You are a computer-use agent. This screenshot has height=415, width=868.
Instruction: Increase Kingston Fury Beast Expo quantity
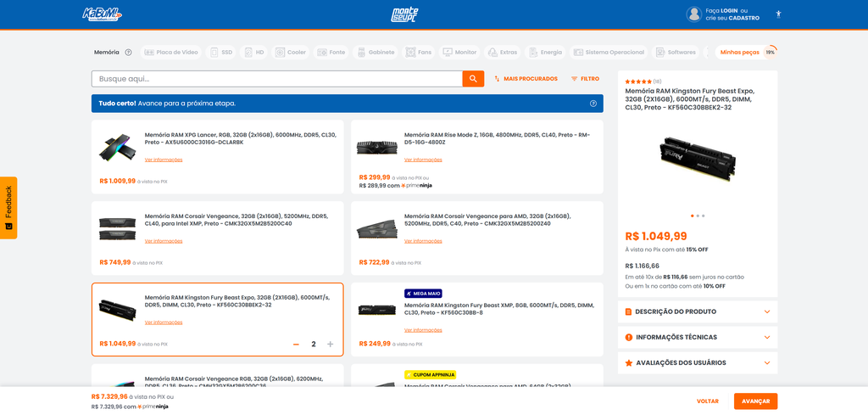click(331, 344)
